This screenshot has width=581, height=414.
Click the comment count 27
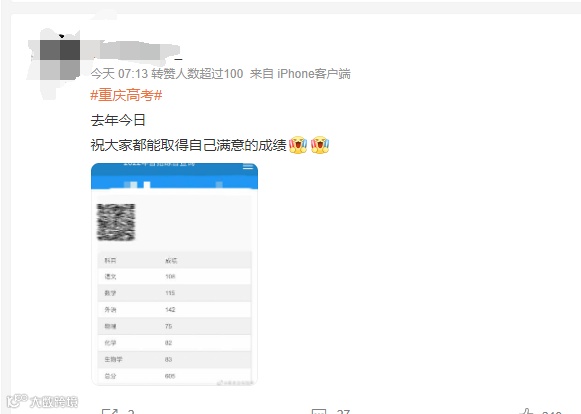coord(343,411)
